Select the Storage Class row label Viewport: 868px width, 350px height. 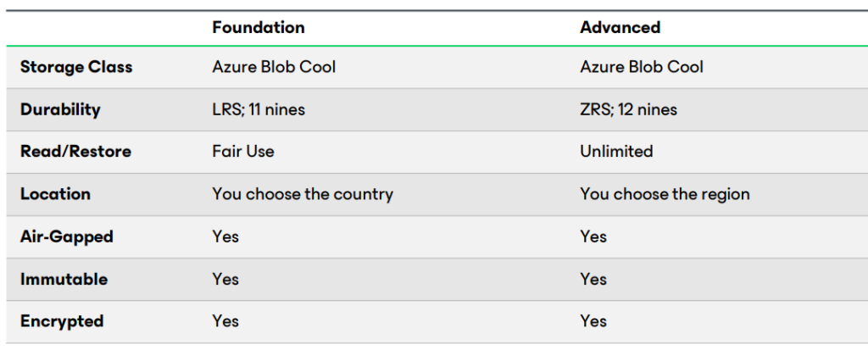(76, 67)
